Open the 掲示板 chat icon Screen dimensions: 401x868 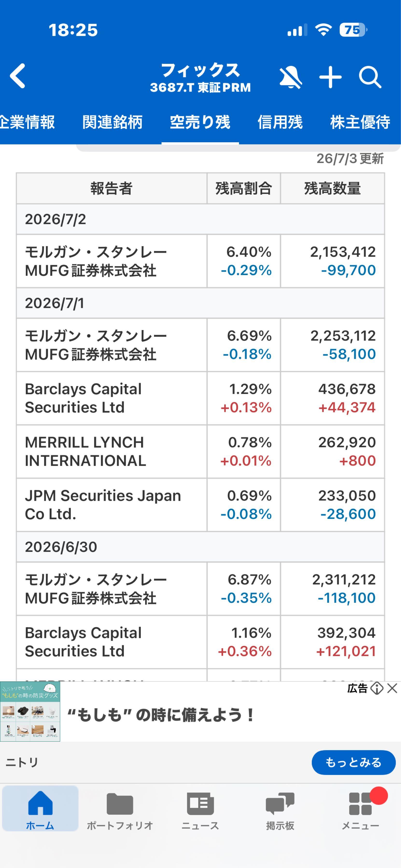(280, 803)
